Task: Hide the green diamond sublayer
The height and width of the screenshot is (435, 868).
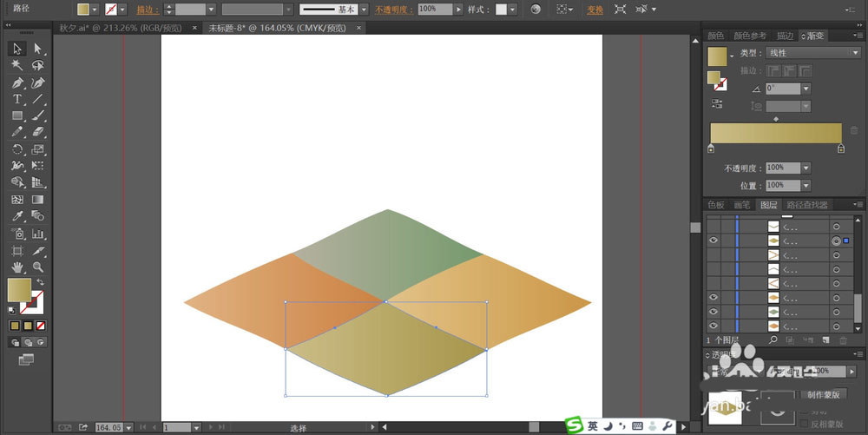Action: click(x=713, y=312)
